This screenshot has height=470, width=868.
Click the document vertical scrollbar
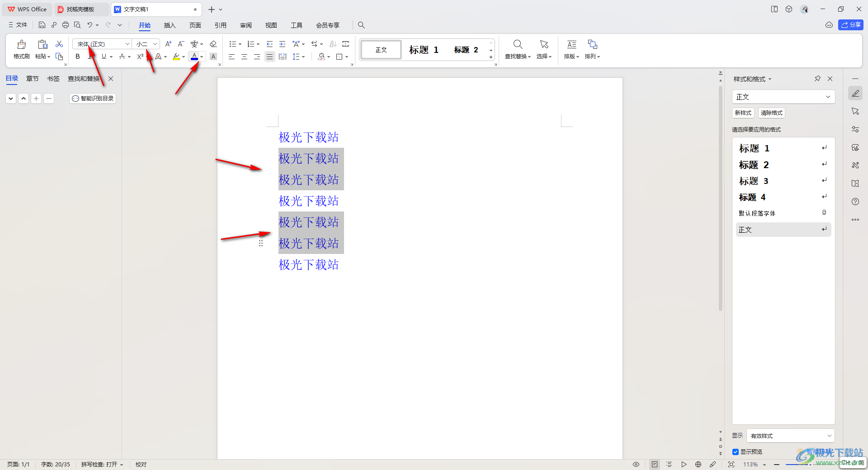coord(721,198)
